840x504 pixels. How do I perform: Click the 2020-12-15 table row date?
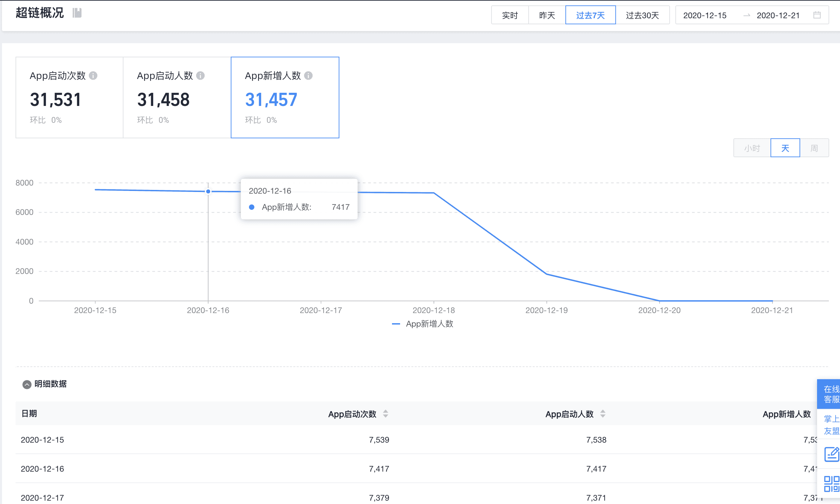coord(43,440)
